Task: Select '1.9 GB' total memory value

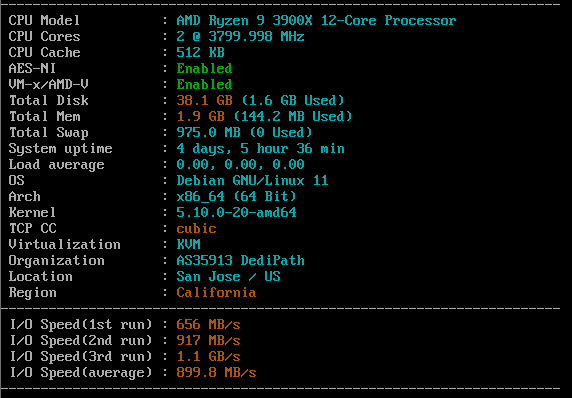Action: (x=200, y=116)
